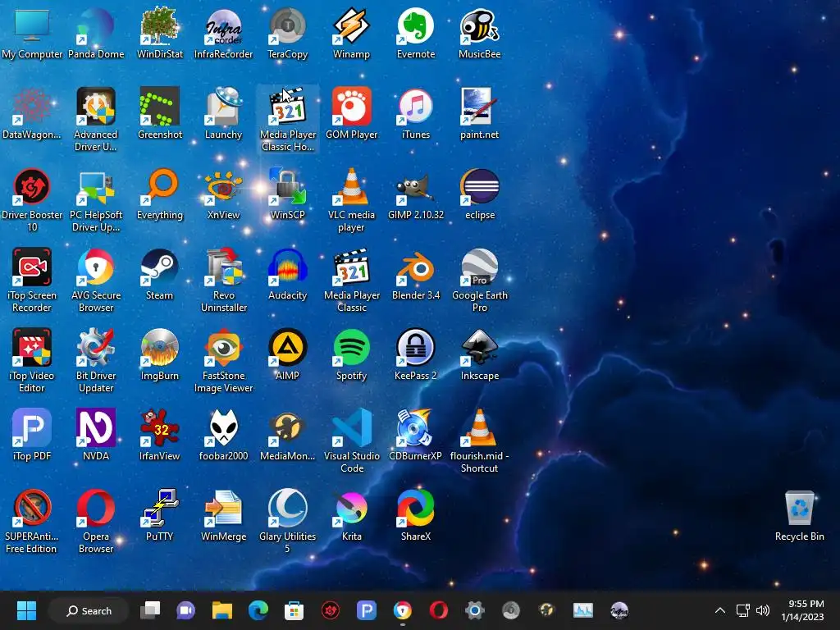Viewport: 840px width, 630px height.
Task: Select the AIMP shortcut
Action: (288, 347)
